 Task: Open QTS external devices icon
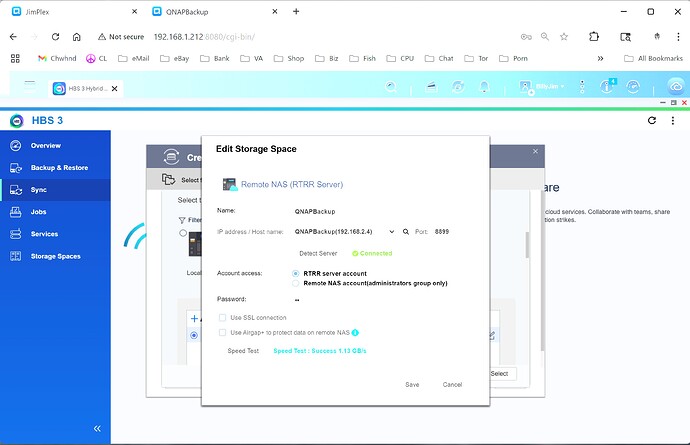tap(458, 87)
